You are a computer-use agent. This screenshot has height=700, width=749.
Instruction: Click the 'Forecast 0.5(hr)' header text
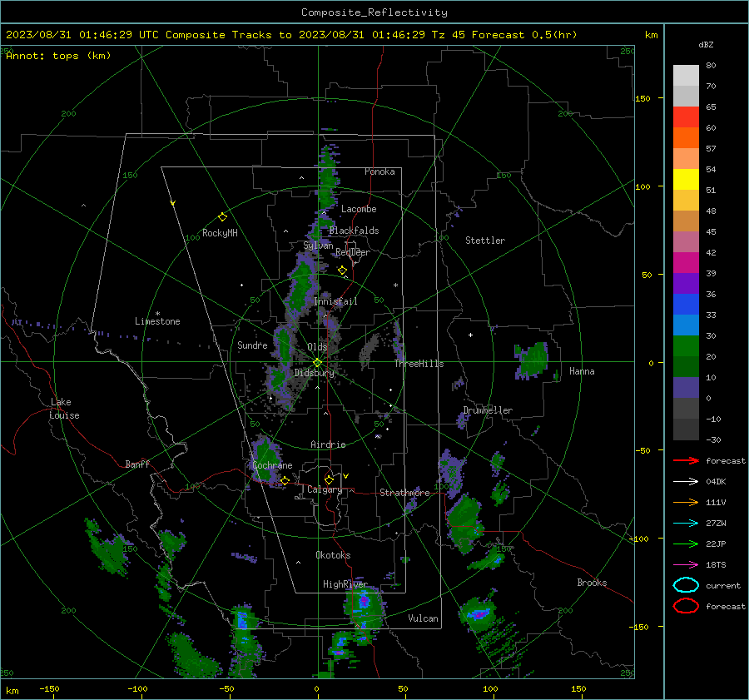coord(524,35)
